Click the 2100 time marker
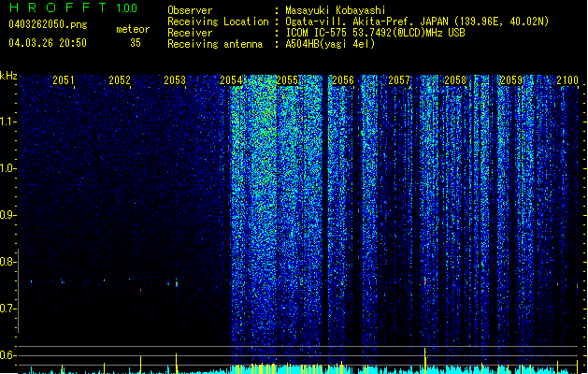Viewport: 588px width, 374px height. click(567, 79)
